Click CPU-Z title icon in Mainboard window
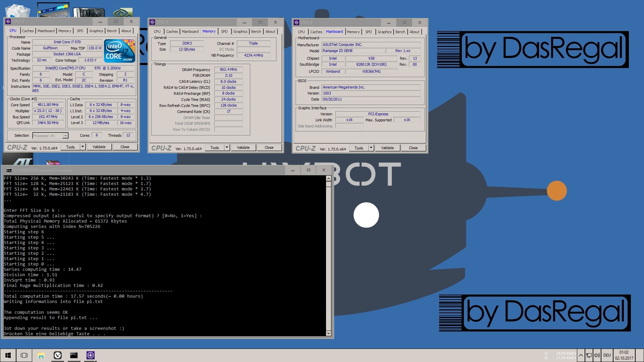Screen dimensions: 644x362 (297, 22)
